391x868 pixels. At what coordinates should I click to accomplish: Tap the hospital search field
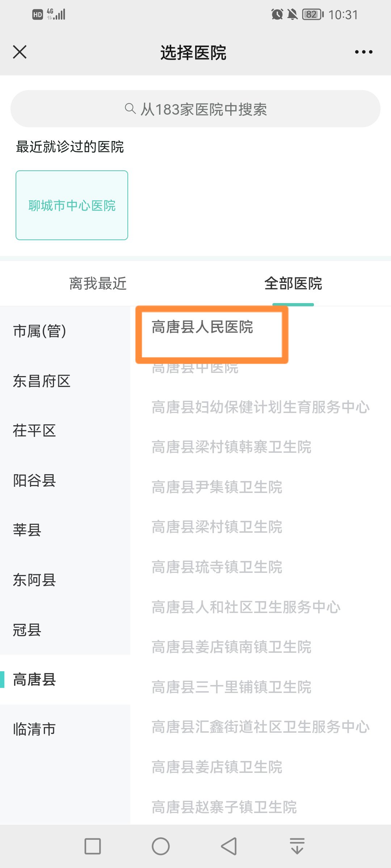[x=195, y=109]
